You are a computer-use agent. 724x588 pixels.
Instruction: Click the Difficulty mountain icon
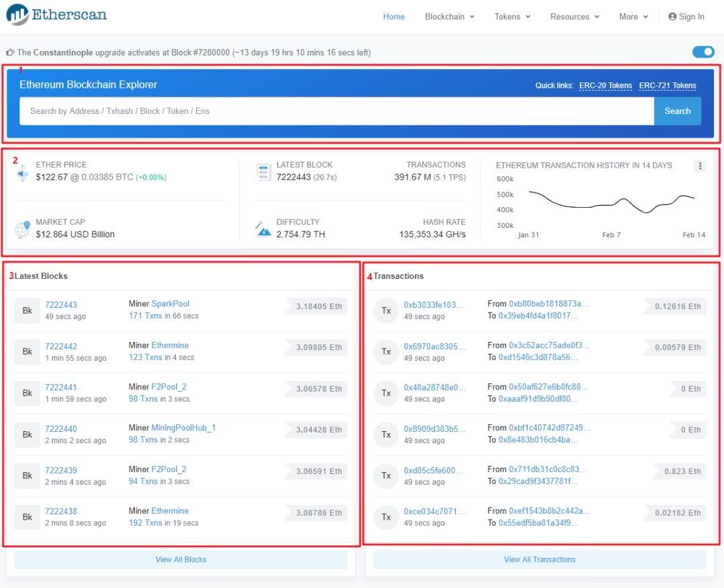(263, 229)
